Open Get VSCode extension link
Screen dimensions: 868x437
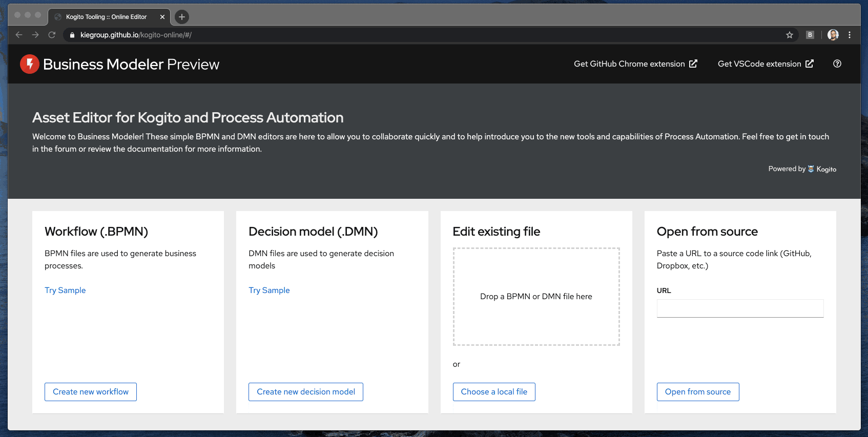765,64
